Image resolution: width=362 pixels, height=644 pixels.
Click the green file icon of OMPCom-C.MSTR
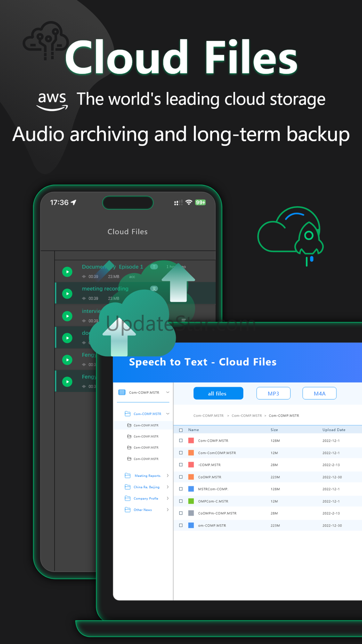click(x=191, y=501)
